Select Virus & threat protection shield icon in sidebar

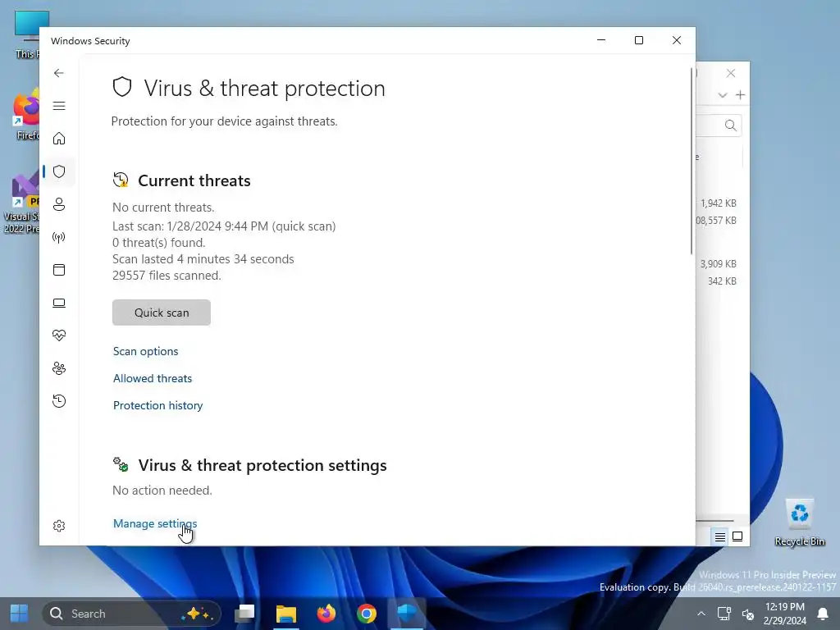pos(59,171)
